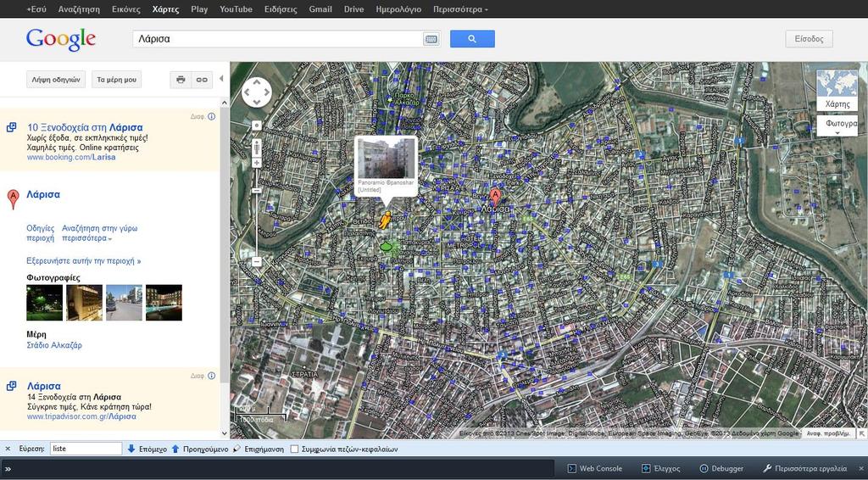
Task: Zoom out with the minus button at slider bottom
Action: [257, 262]
